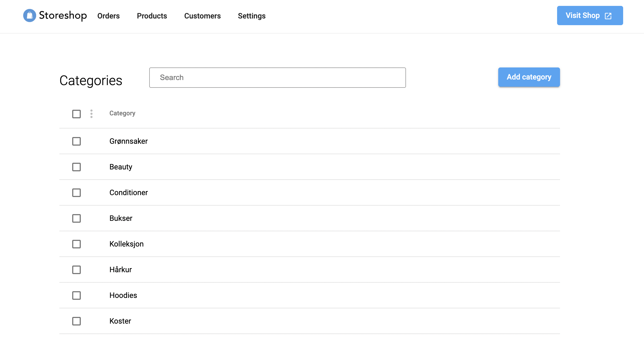
Task: Open the three-dot bulk actions menu
Action: (x=91, y=114)
